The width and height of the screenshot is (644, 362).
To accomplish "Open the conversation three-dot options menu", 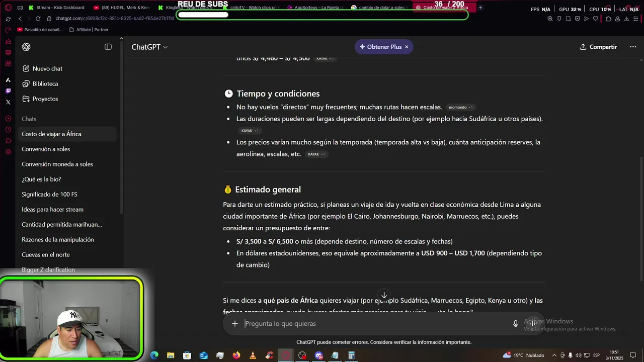I will pyautogui.click(x=633, y=47).
